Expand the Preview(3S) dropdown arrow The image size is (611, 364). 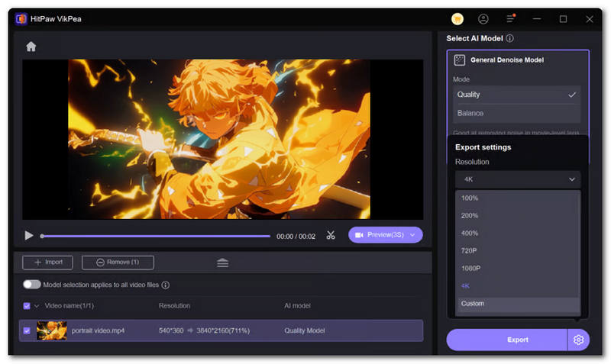pos(412,235)
